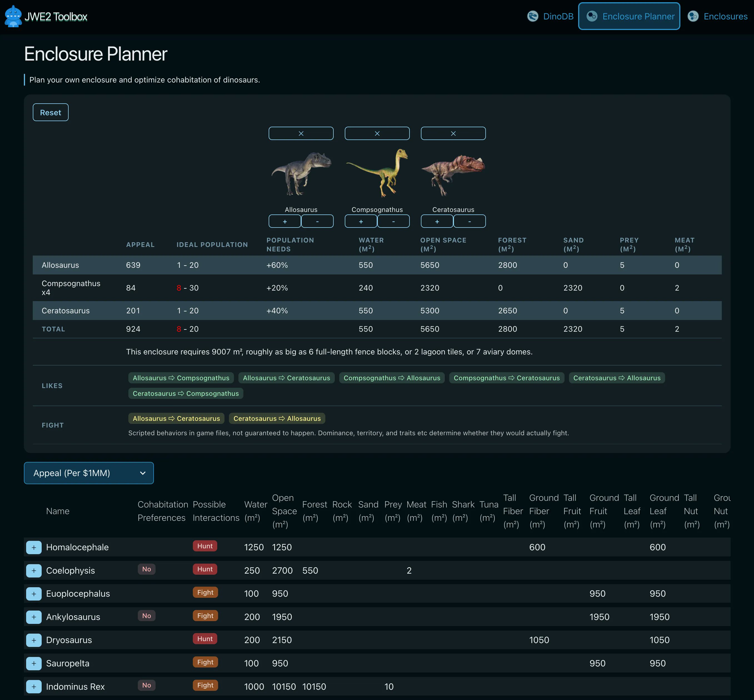Image resolution: width=754 pixels, height=700 pixels.
Task: Expand the Indominus Rex row details
Action: (34, 686)
